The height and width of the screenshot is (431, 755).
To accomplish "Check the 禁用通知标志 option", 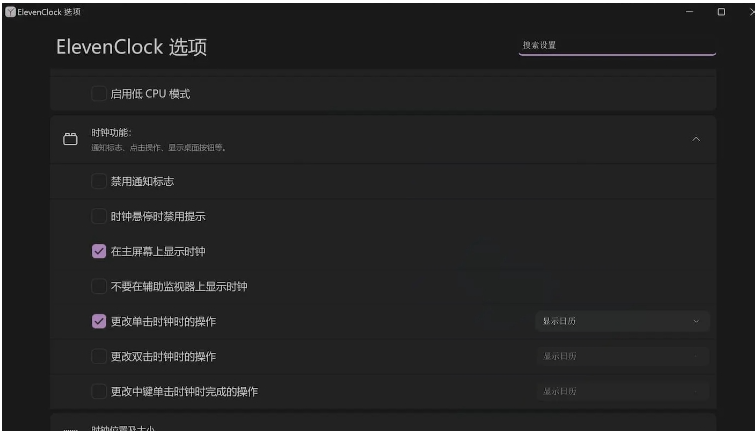I will (98, 182).
